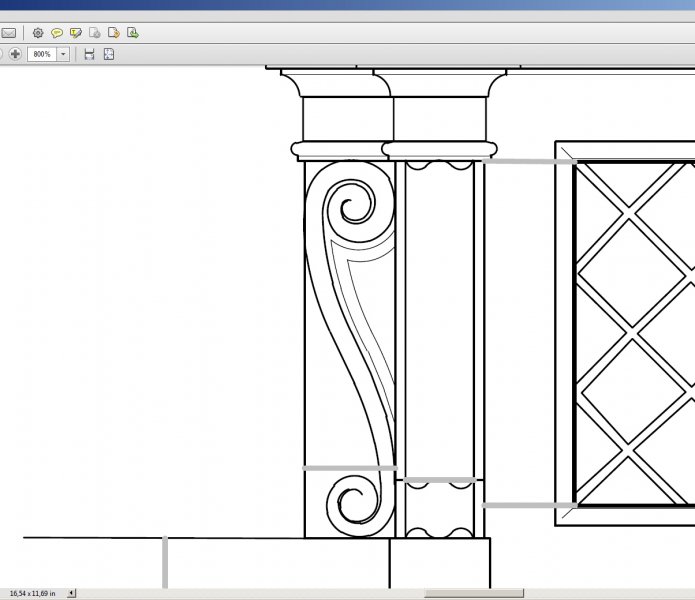Open the gear settings icon
The width and height of the screenshot is (695, 600).
tap(38, 33)
